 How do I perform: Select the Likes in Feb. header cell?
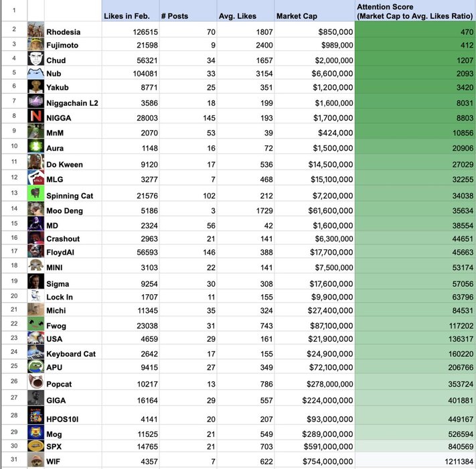click(130, 15)
